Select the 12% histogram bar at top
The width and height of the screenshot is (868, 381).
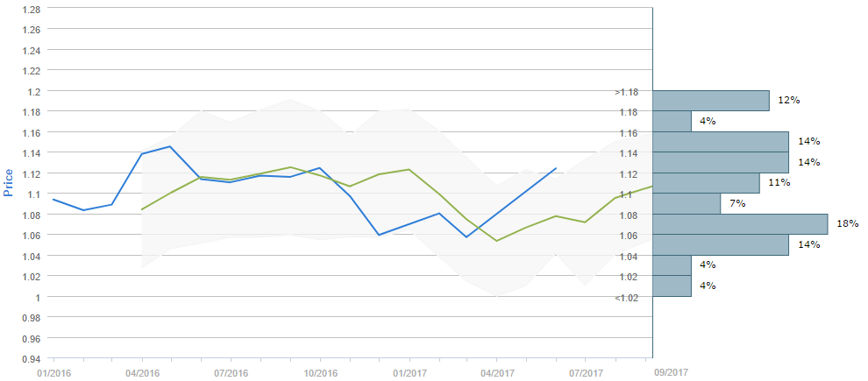(711, 100)
